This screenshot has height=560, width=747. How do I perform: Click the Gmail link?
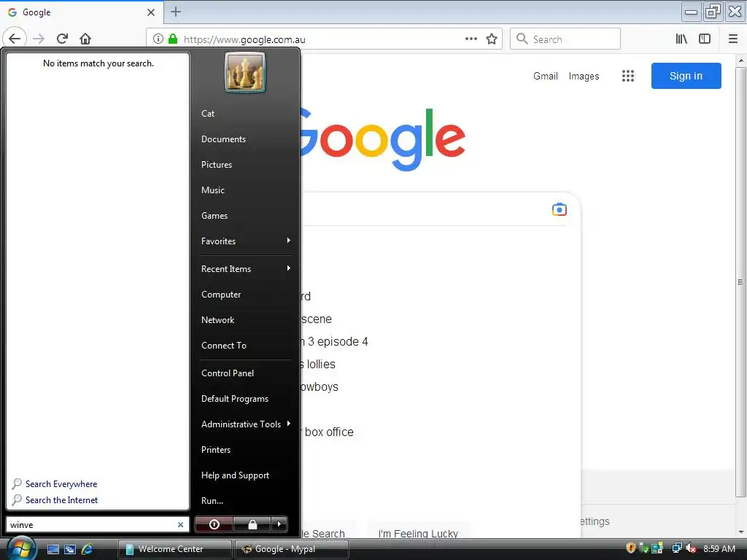click(545, 76)
